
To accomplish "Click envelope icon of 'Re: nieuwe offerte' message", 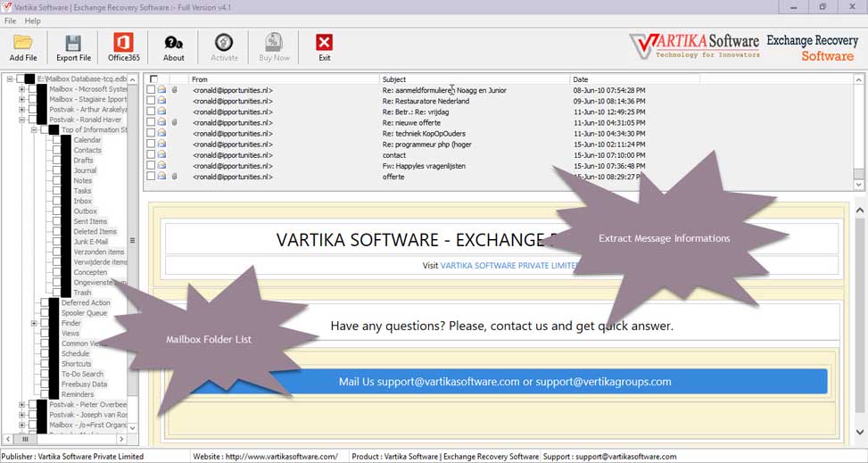I will click(161, 122).
